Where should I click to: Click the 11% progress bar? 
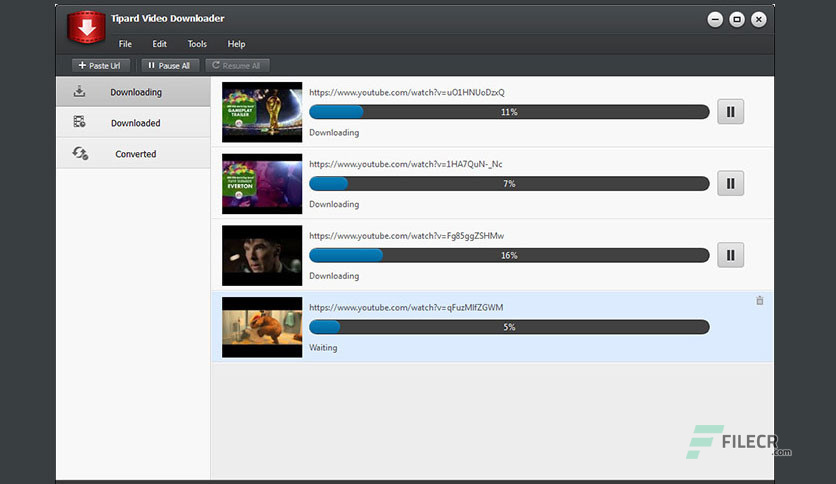[x=509, y=112]
